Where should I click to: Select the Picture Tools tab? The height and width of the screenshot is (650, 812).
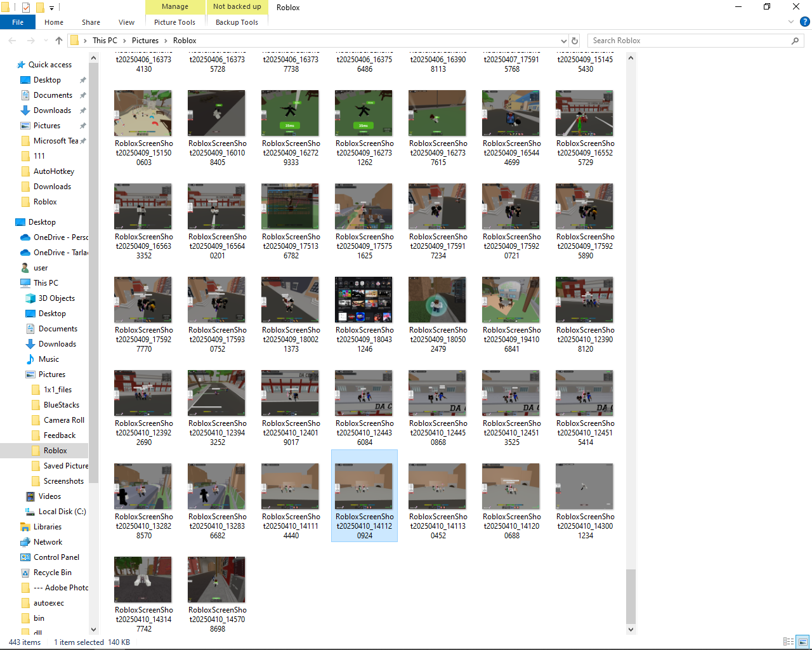coord(174,22)
